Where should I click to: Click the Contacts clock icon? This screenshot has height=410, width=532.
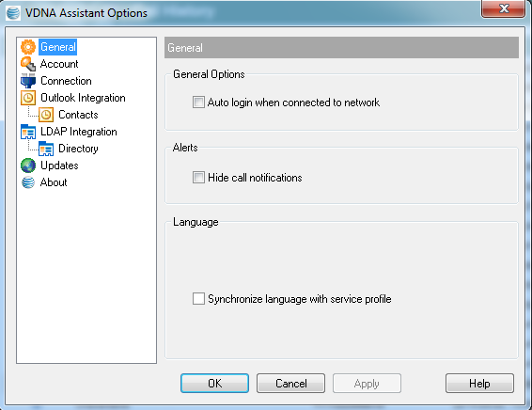tap(46, 115)
